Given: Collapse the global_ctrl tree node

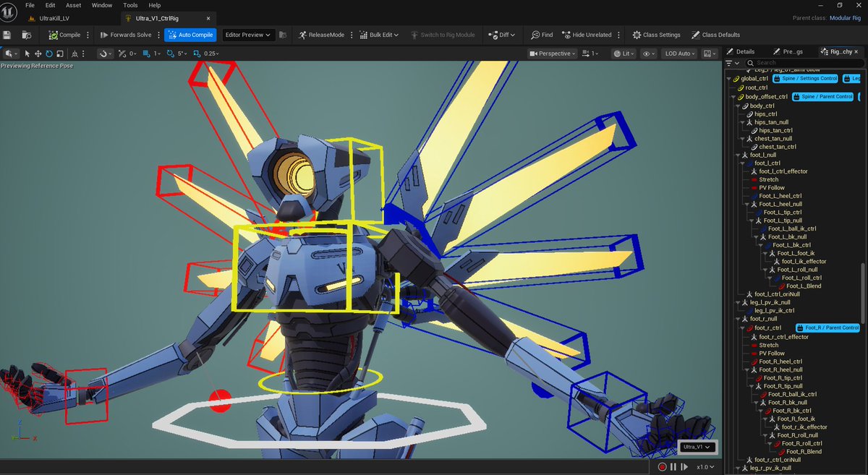Looking at the screenshot, I should point(729,78).
